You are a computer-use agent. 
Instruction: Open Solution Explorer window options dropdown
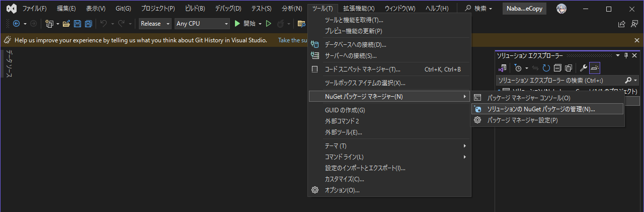[618, 55]
